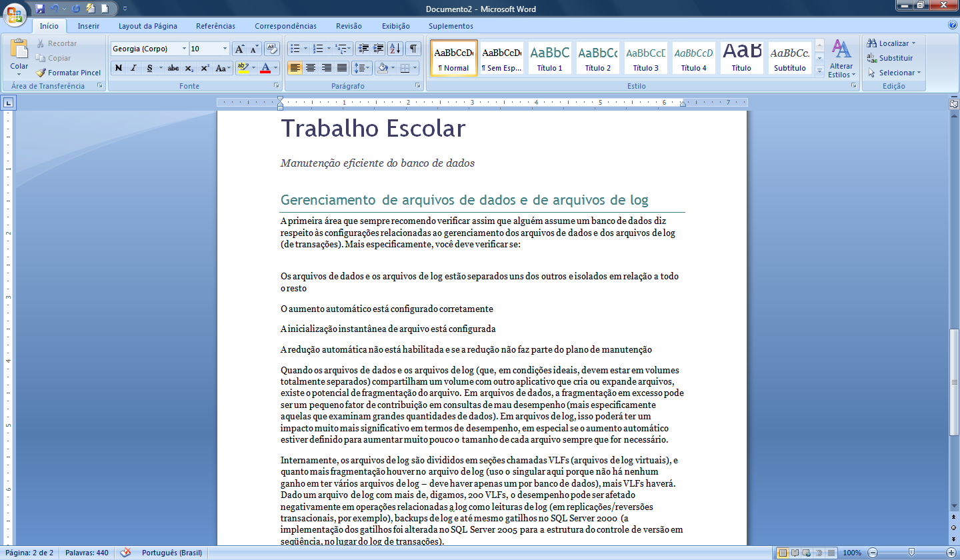Apply the Sem Esp... style
The height and width of the screenshot is (560, 960).
pos(502,58)
